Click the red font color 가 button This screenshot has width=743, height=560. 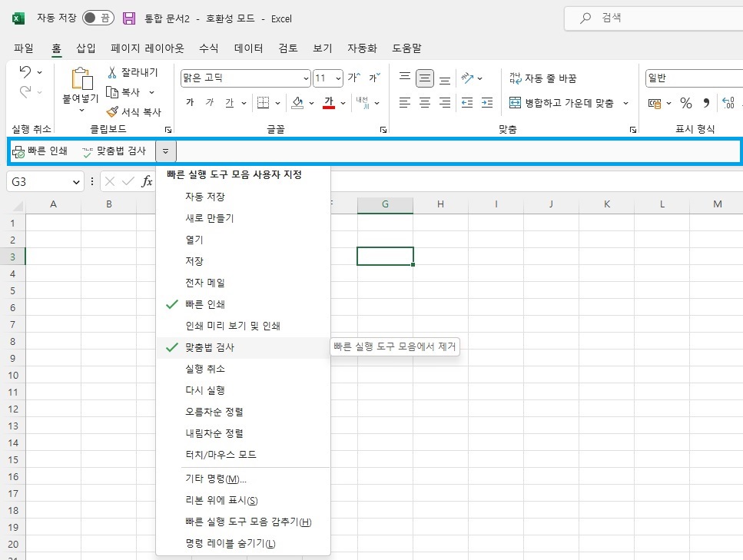[x=329, y=102]
